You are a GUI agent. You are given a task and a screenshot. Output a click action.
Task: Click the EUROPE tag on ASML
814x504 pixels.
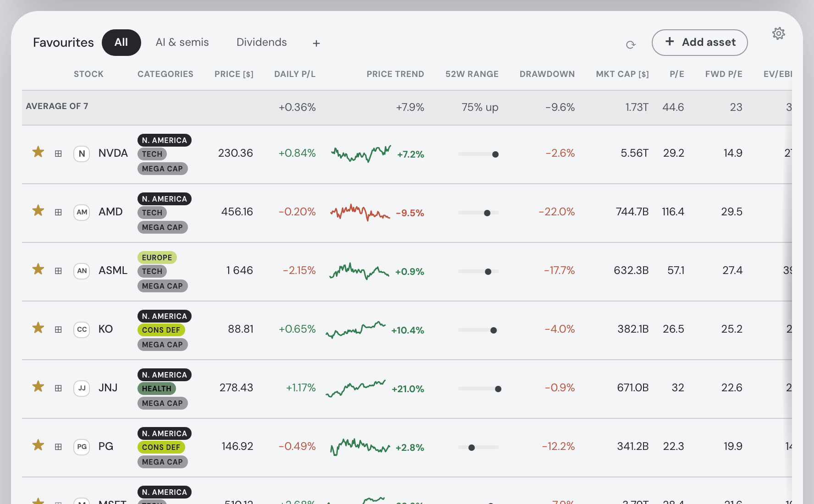point(157,257)
